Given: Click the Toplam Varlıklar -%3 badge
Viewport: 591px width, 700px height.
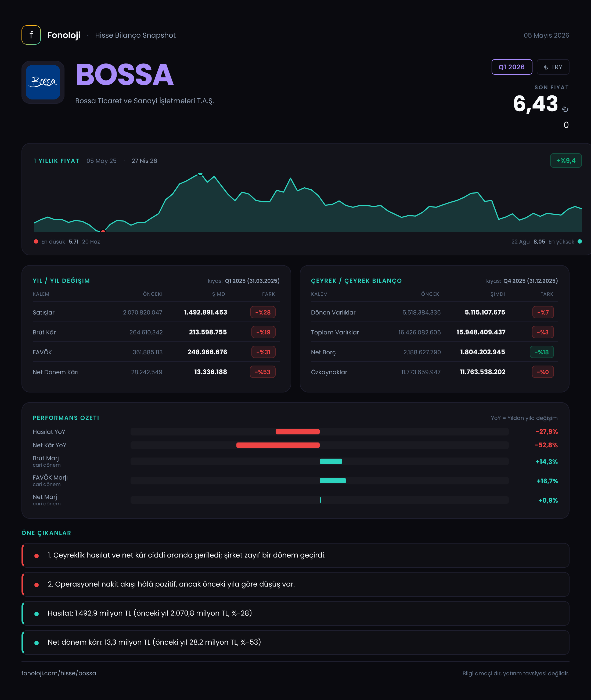Looking at the screenshot, I should 543,332.
